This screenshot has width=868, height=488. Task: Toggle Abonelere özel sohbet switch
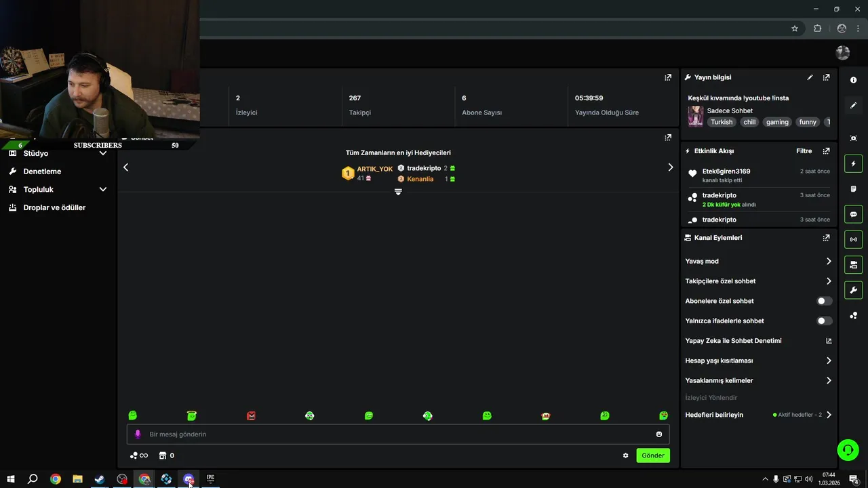(x=825, y=301)
